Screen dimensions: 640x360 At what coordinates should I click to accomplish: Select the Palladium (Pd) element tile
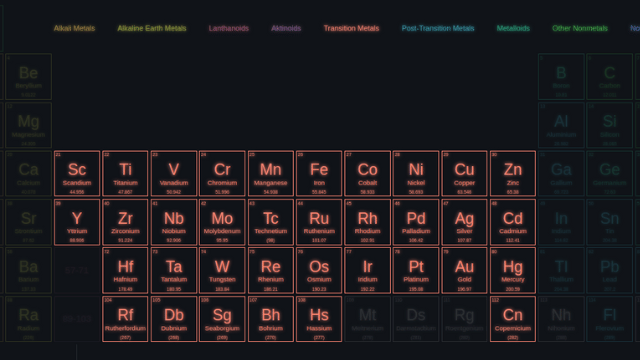click(416, 222)
